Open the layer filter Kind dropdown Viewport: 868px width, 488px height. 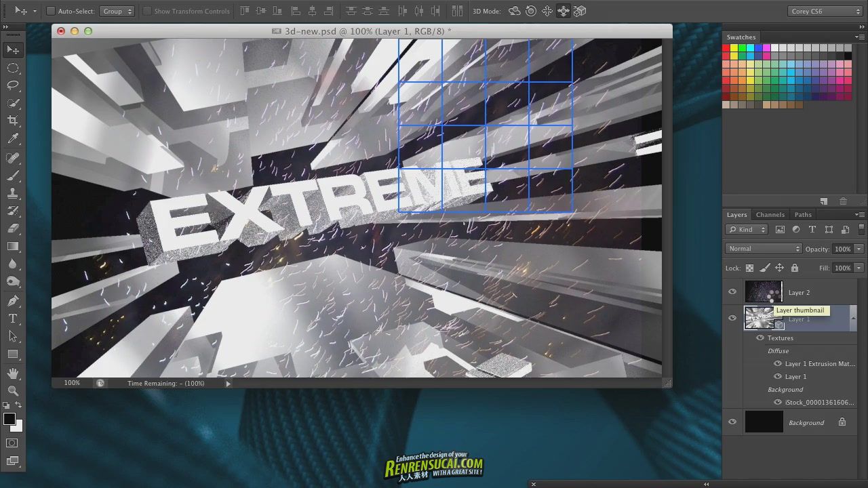pos(747,229)
